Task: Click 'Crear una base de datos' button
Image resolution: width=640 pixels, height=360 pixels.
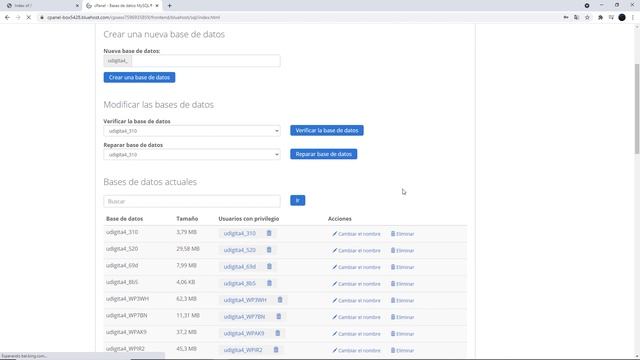Action: (x=139, y=77)
